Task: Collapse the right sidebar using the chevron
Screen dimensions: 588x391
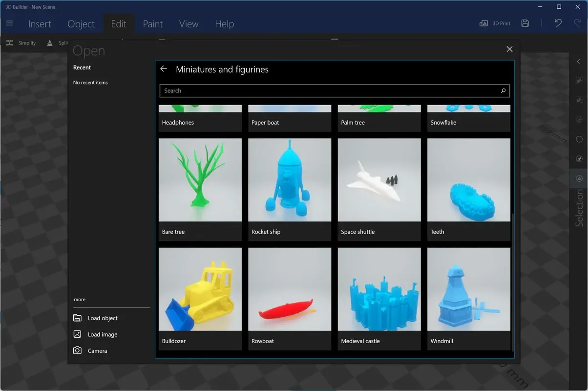Action: point(579,62)
